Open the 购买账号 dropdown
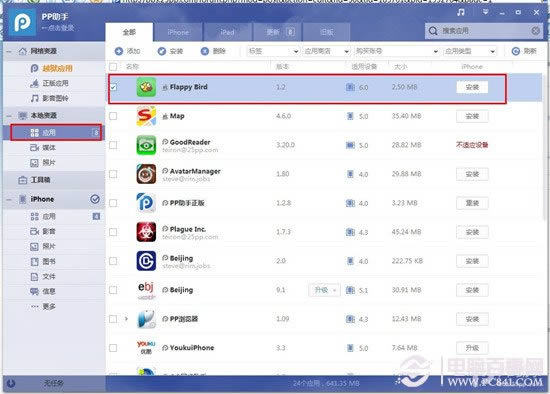 397,51
